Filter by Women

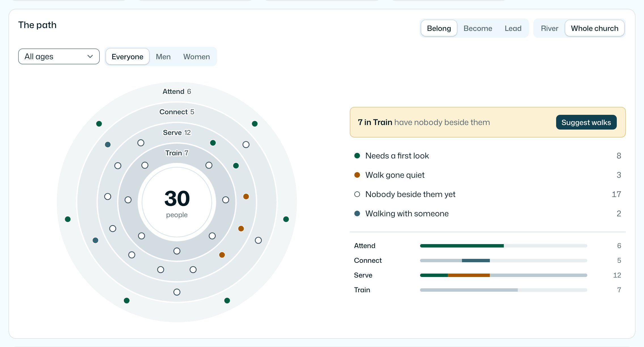tap(196, 57)
